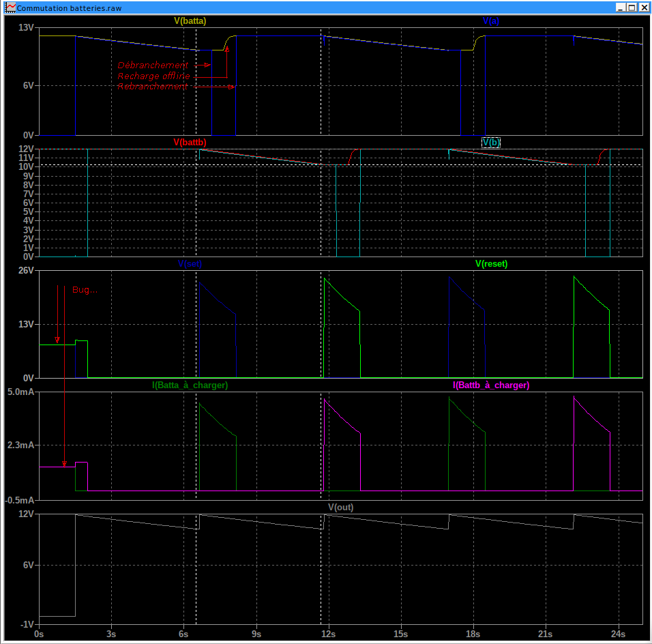Screen dimensions: 652x644
Task: Click the 15s time axis label
Action: click(401, 634)
